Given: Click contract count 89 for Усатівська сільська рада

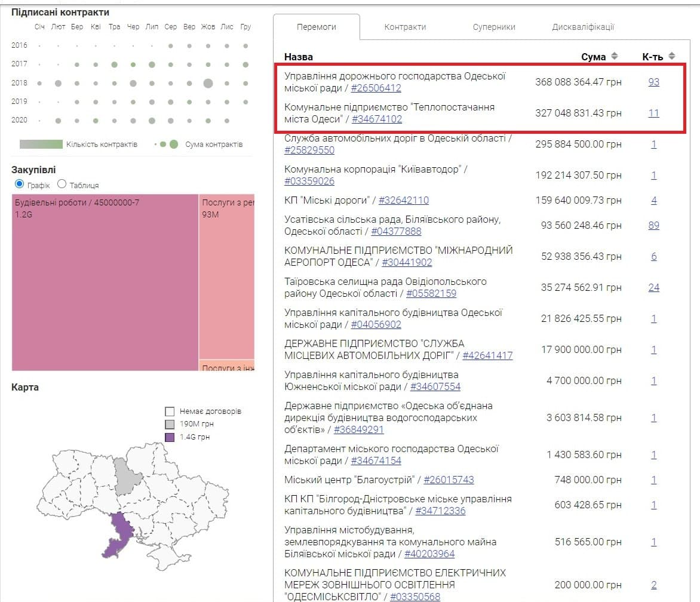Looking at the screenshot, I should (653, 225).
